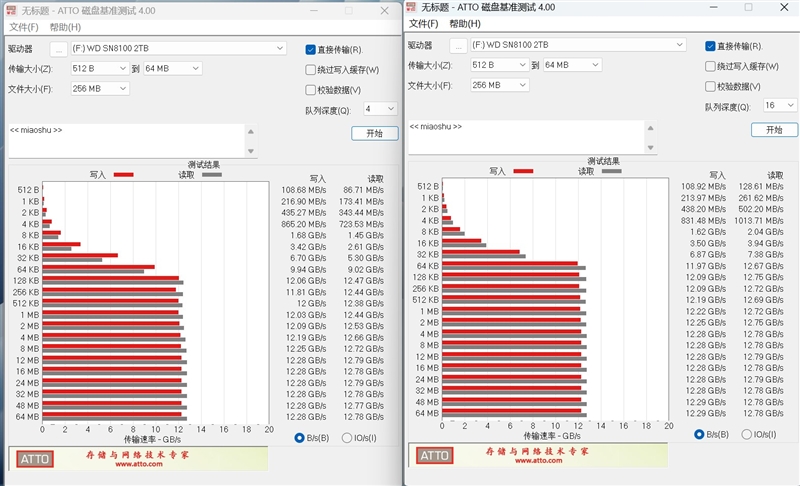The image size is (800, 486).
Task: Open 文件(F) menu in left window
Action: (x=23, y=27)
